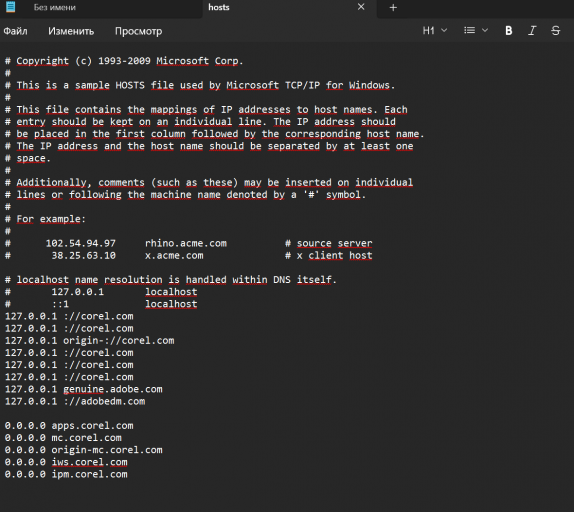Click 'DNS' in the localhost comment
The width and height of the screenshot is (574, 512).
[282, 280]
